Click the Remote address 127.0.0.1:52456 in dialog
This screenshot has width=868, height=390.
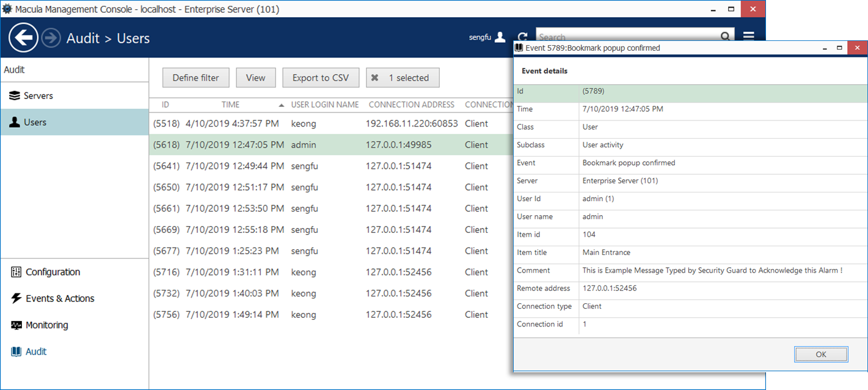[x=610, y=289]
